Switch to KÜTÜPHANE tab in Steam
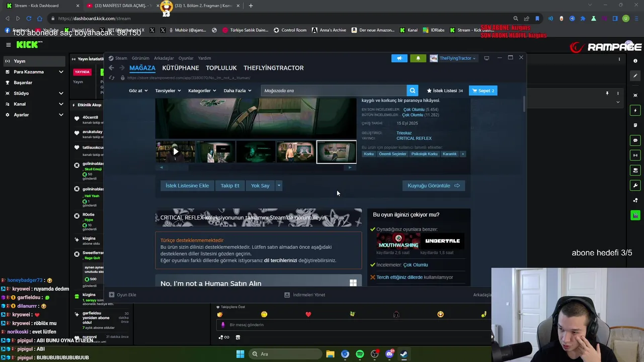The width and height of the screenshot is (644, 362). pyautogui.click(x=181, y=68)
